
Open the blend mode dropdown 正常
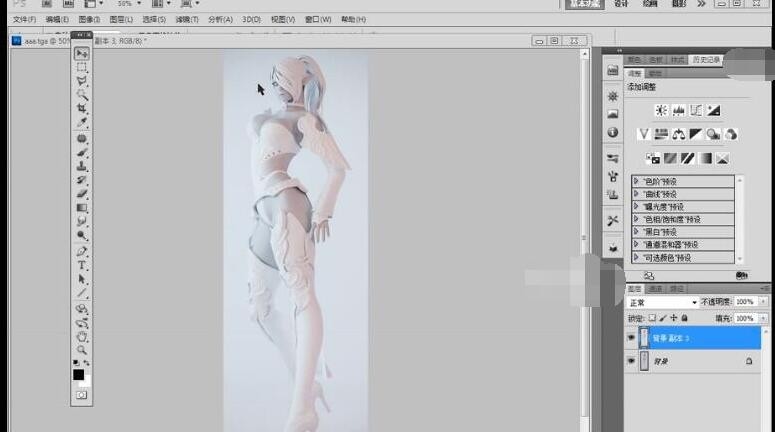click(662, 302)
